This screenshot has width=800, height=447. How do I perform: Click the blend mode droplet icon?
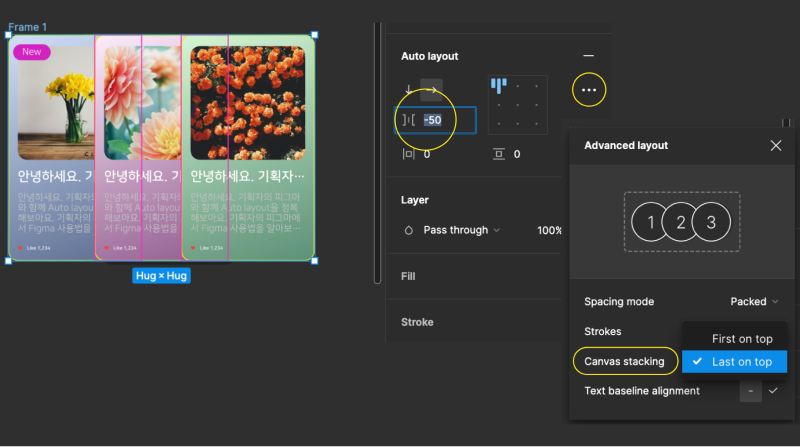tap(408, 230)
